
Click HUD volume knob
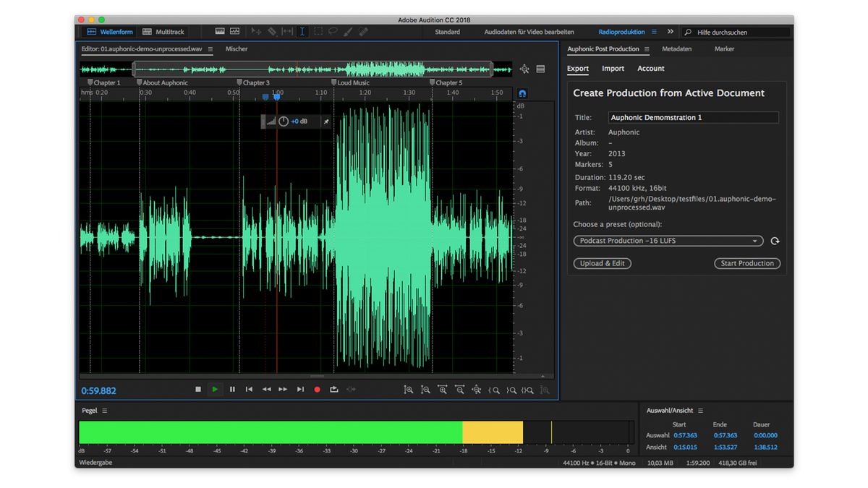tap(284, 121)
